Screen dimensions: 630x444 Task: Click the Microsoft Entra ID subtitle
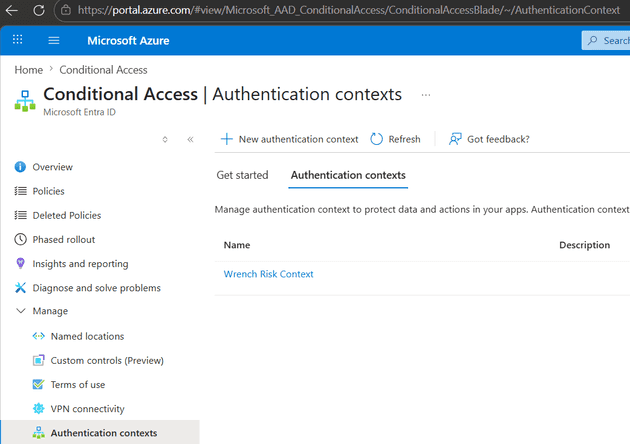(80, 112)
